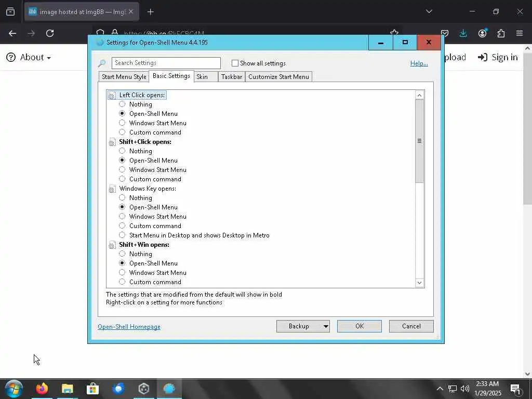The image size is (532, 399).
Task: Click the settings list scroll up arrow
Action: [419, 96]
